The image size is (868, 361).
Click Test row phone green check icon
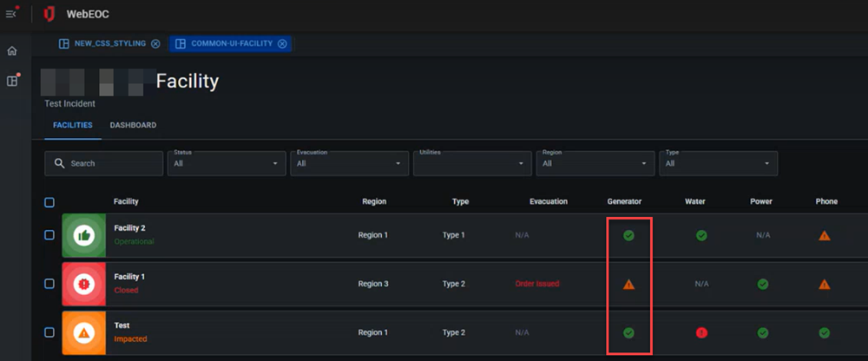pyautogui.click(x=825, y=332)
